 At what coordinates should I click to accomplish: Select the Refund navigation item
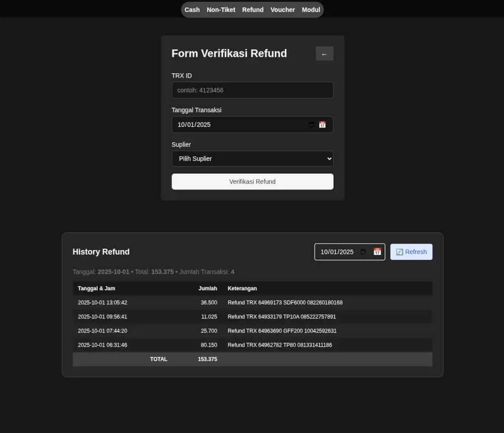pyautogui.click(x=253, y=10)
